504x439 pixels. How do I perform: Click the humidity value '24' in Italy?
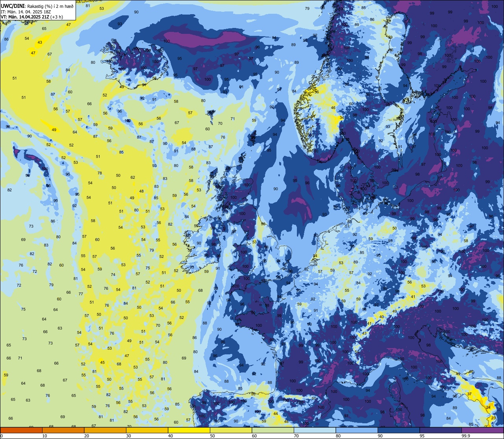click(488, 407)
